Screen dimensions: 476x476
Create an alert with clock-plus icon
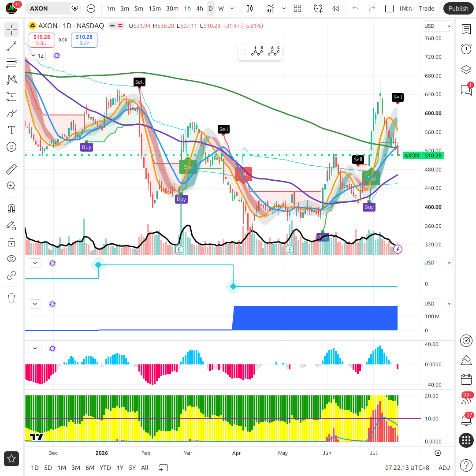(318, 8)
